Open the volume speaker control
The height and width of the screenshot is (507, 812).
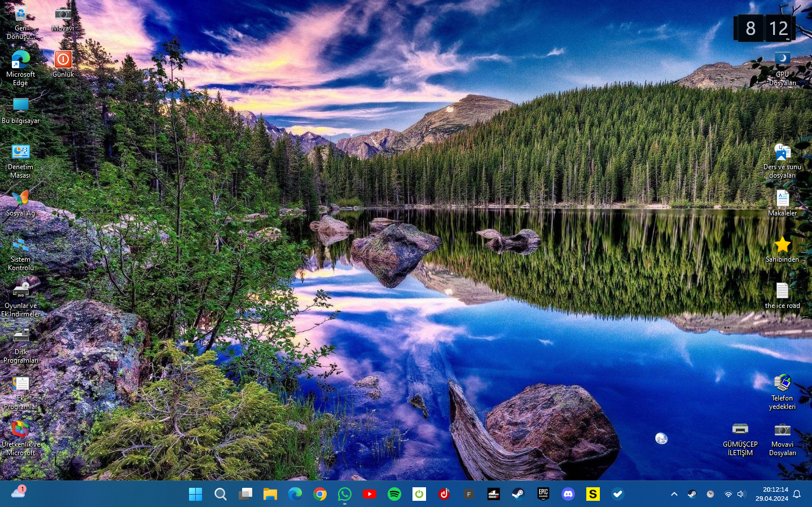tap(741, 494)
